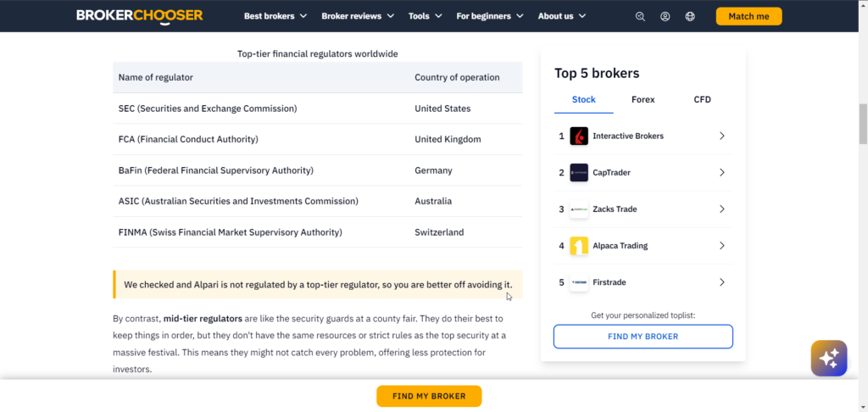Select the Stock tab
The image size is (868, 412).
pos(583,100)
